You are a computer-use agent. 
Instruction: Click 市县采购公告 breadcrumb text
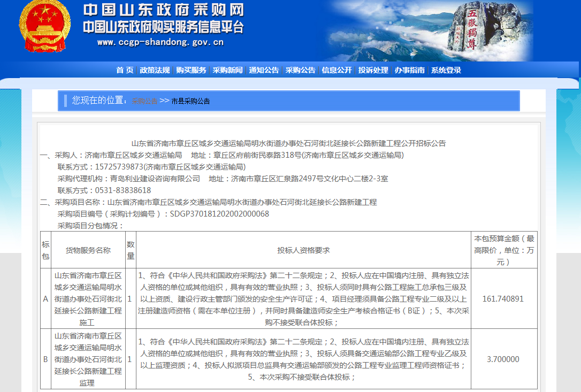click(x=191, y=101)
